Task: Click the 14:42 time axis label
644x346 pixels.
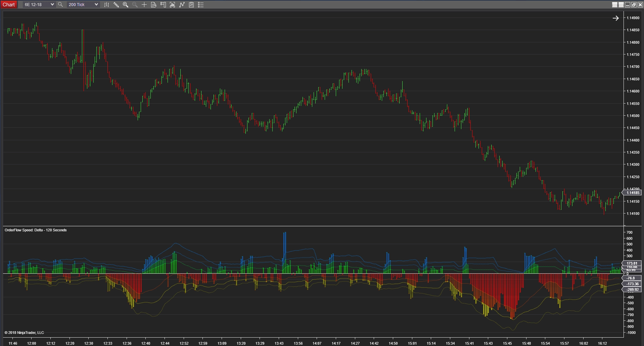Action: click(374, 343)
